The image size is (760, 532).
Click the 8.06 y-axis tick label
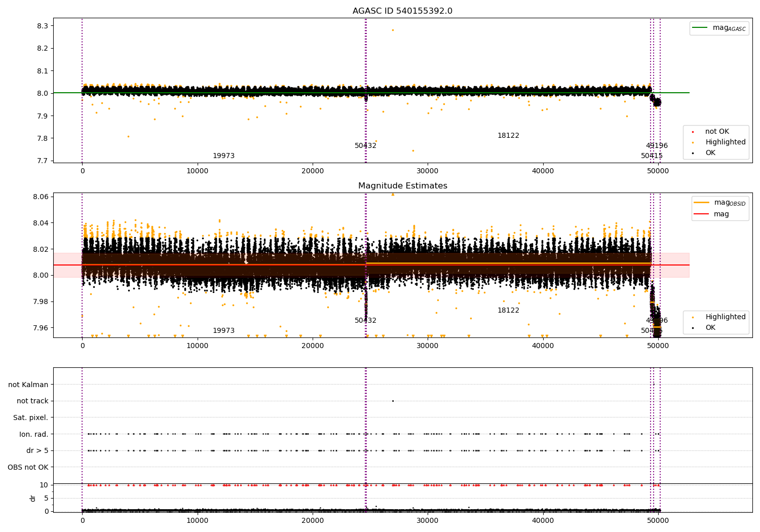[x=41, y=197]
